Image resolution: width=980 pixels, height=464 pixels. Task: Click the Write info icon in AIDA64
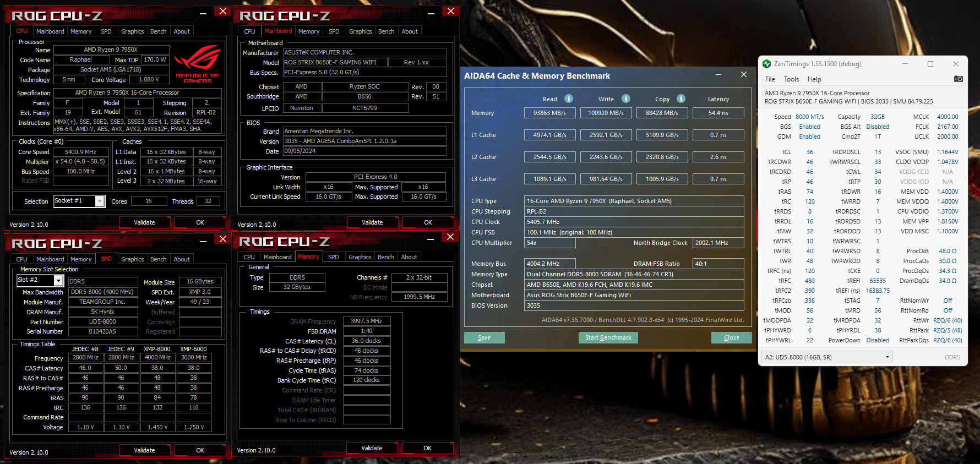(x=626, y=99)
